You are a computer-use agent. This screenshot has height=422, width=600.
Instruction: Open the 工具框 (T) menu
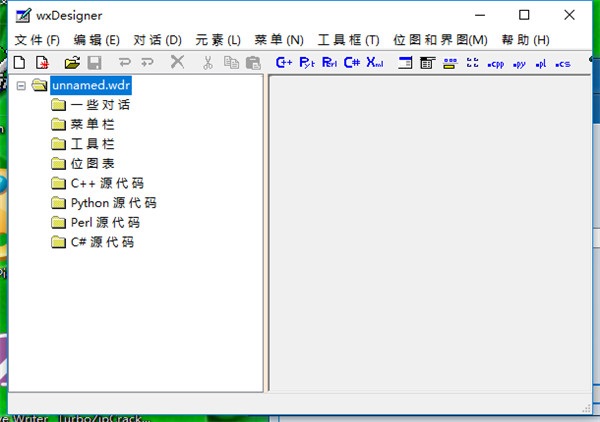coord(349,40)
